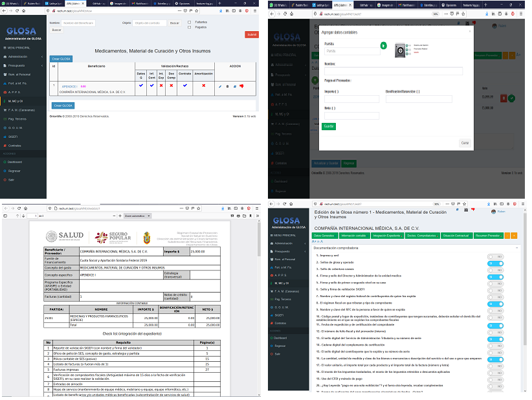Click the red thumbs-down reject icon
Image resolution: width=532 pixels, height=400 pixels.
(x=241, y=86)
